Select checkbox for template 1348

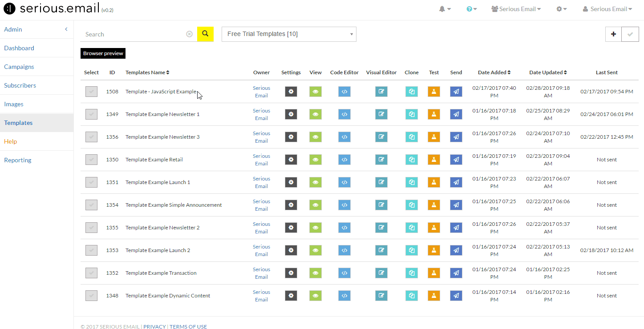(91, 296)
